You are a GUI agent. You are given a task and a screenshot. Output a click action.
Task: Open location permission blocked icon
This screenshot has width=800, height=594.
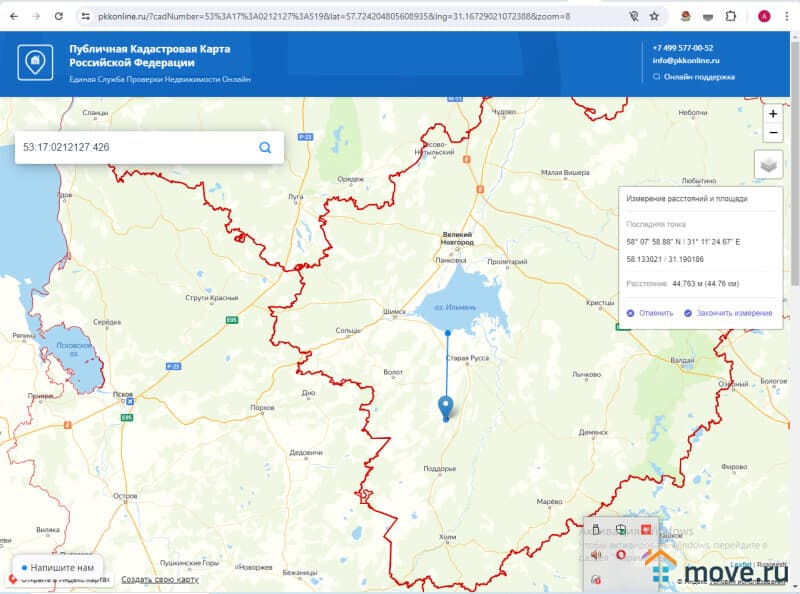click(x=633, y=16)
